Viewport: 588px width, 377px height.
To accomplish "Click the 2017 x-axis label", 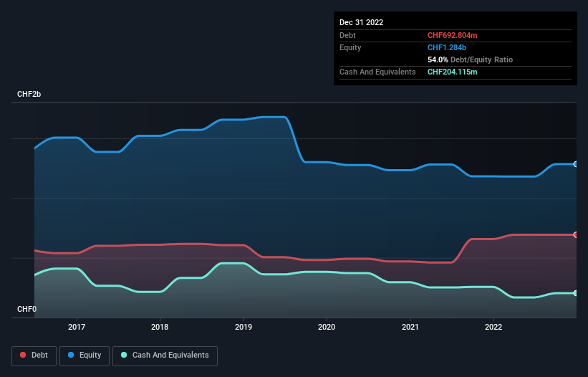I will [x=77, y=327].
